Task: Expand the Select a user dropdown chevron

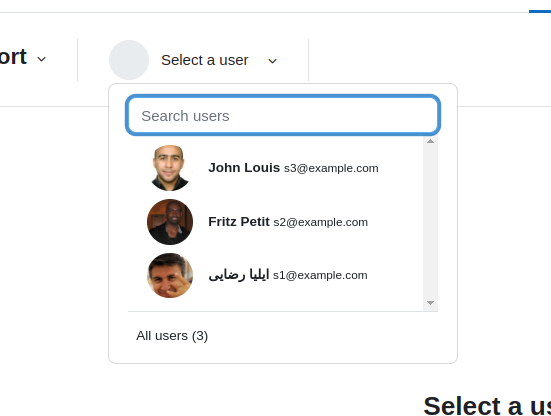Action: click(x=272, y=61)
